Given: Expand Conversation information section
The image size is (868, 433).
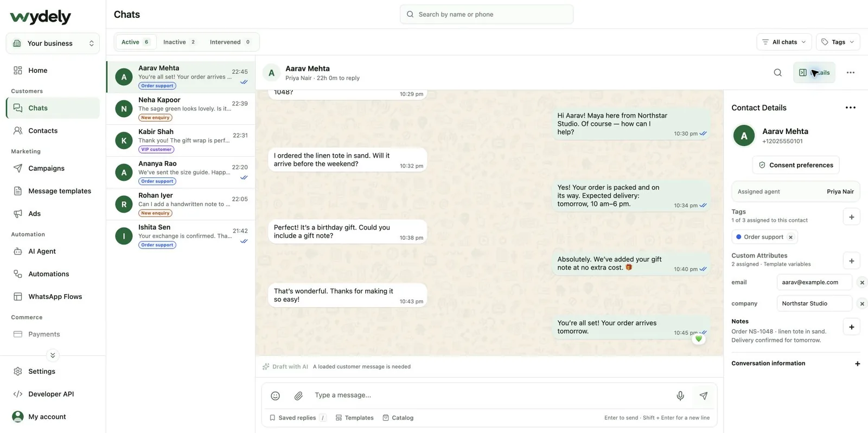Looking at the screenshot, I should click(795, 364).
